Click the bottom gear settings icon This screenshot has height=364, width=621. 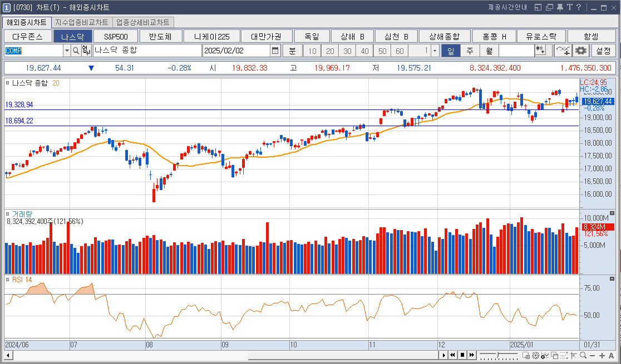click(x=535, y=355)
